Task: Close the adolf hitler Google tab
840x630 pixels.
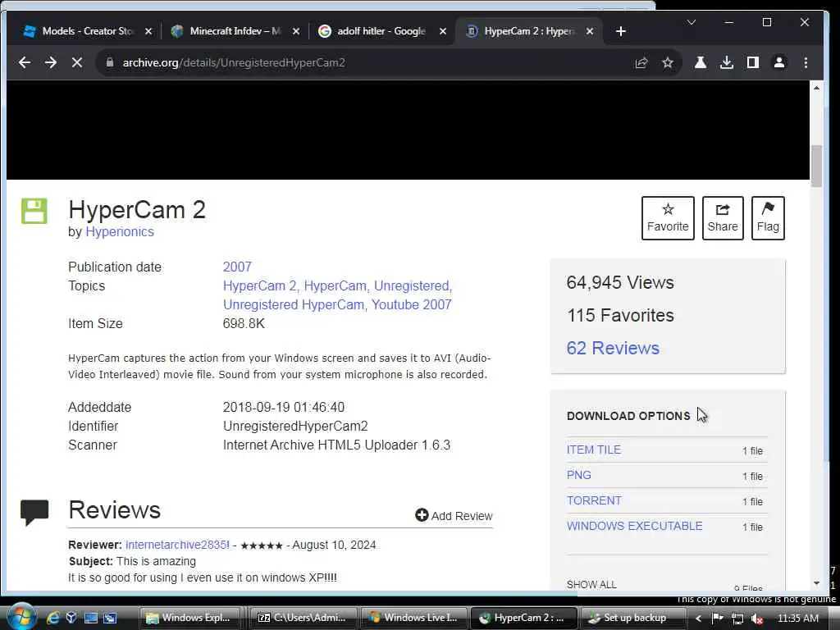Action: click(443, 32)
